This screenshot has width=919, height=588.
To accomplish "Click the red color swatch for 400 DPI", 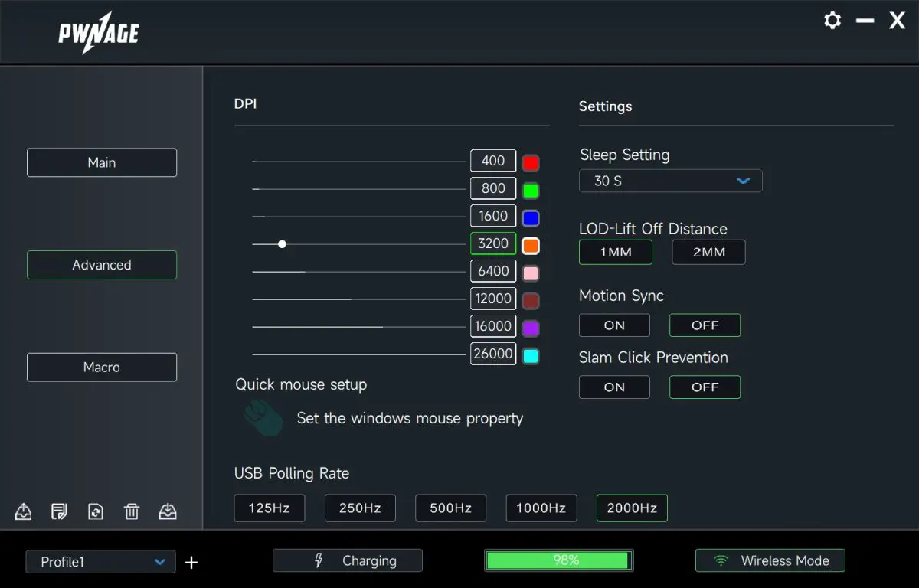I will 531,163.
